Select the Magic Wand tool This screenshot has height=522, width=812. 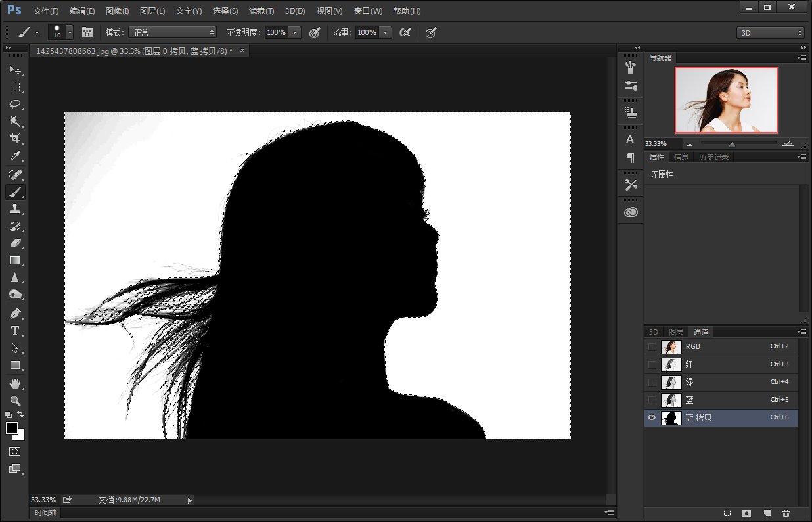tap(15, 122)
